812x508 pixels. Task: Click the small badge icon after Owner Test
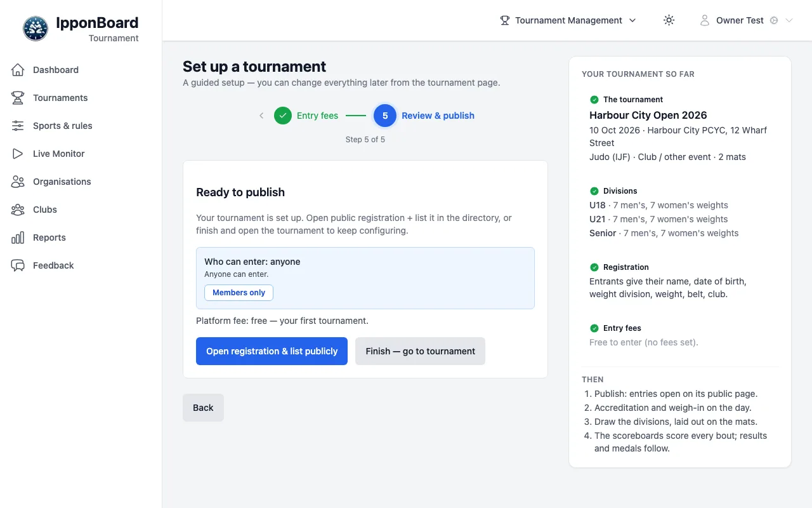(774, 20)
